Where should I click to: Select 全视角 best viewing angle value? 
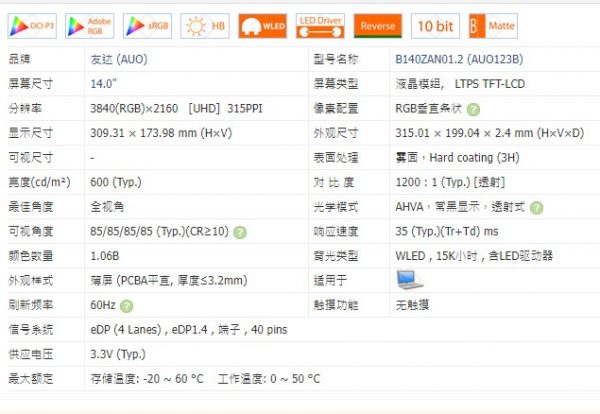point(107,207)
